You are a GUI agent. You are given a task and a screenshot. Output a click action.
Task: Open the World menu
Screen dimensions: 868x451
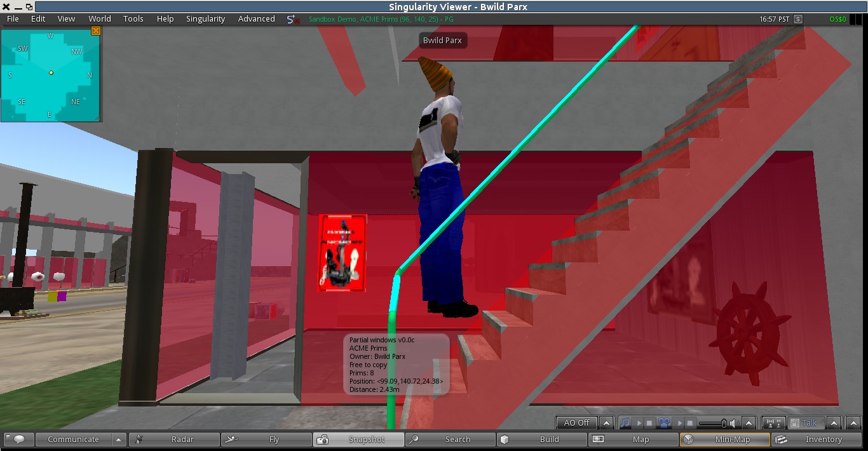point(100,19)
